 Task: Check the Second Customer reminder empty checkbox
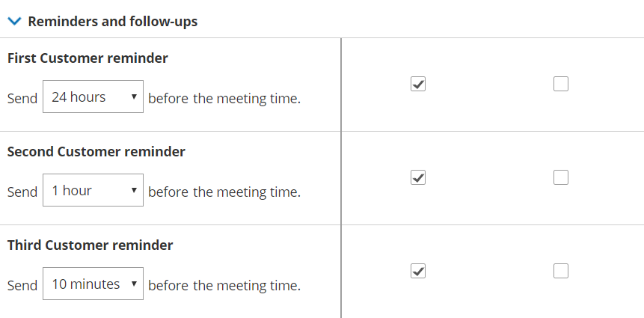click(x=561, y=177)
